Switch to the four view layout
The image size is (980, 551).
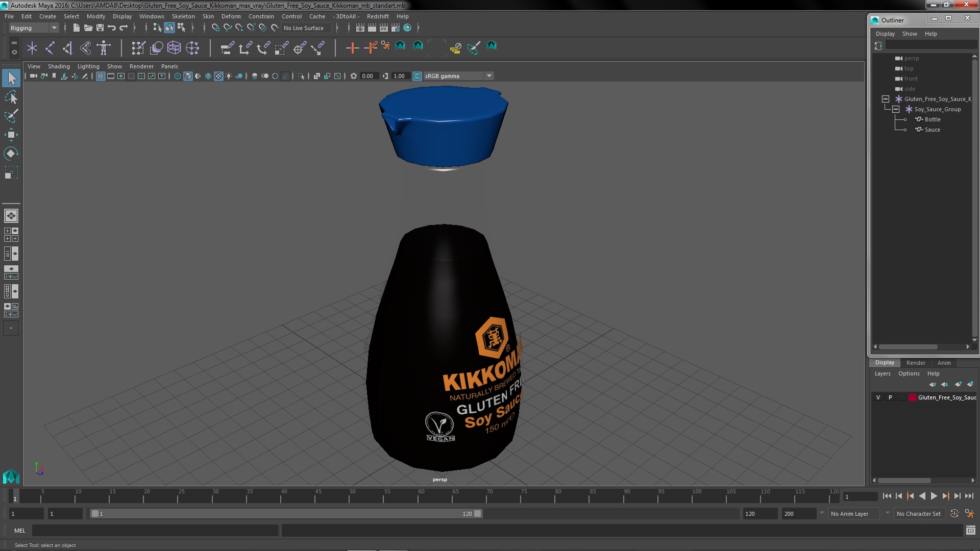[x=11, y=235]
